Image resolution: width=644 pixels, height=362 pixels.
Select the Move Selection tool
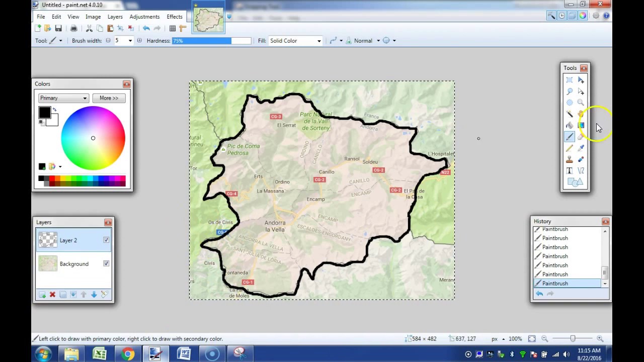point(581,92)
